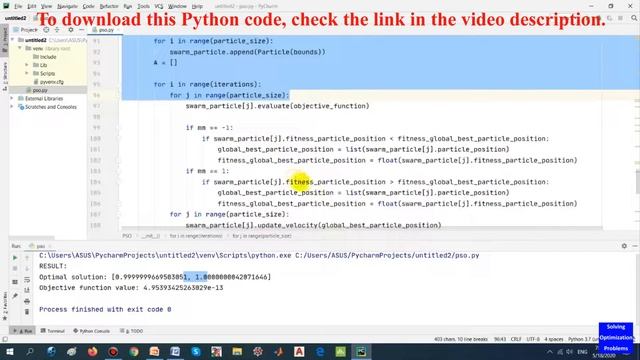Select the pso.py editor tab
This screenshot has height=360, width=640.
click(104, 30)
